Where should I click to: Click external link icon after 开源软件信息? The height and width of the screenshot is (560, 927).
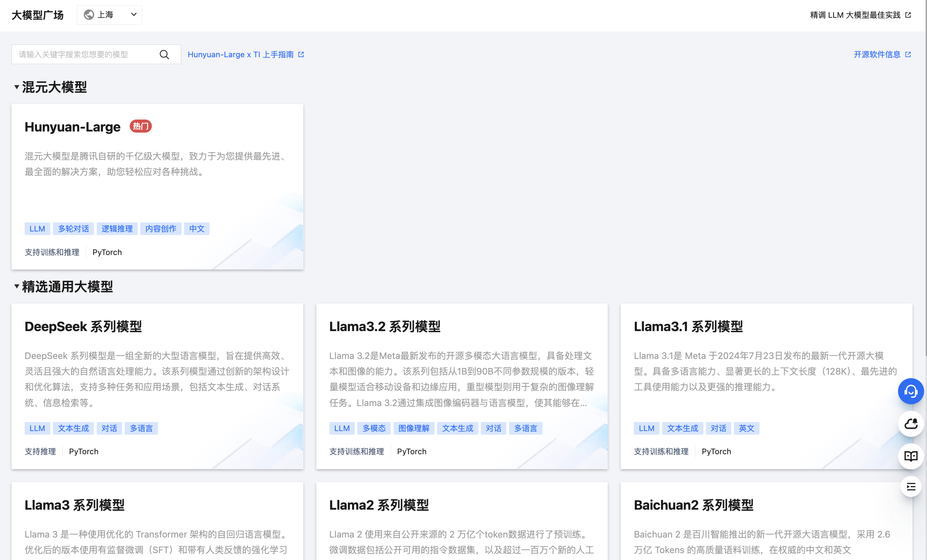(x=908, y=55)
